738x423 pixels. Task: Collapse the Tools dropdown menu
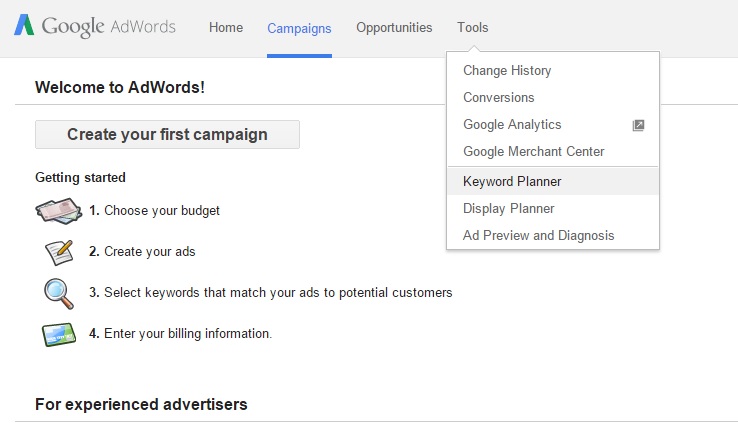pyautogui.click(x=473, y=28)
